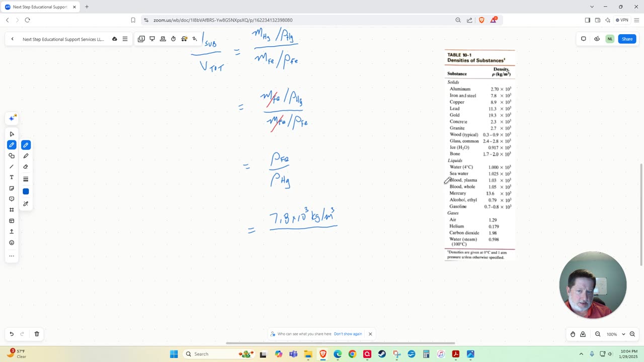Open the Windows Start menu

[174, 354]
